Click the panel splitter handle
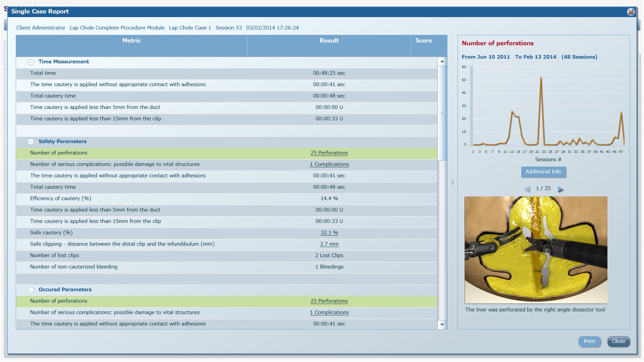Image resolution: width=644 pixels, height=362 pixels. coord(452,182)
